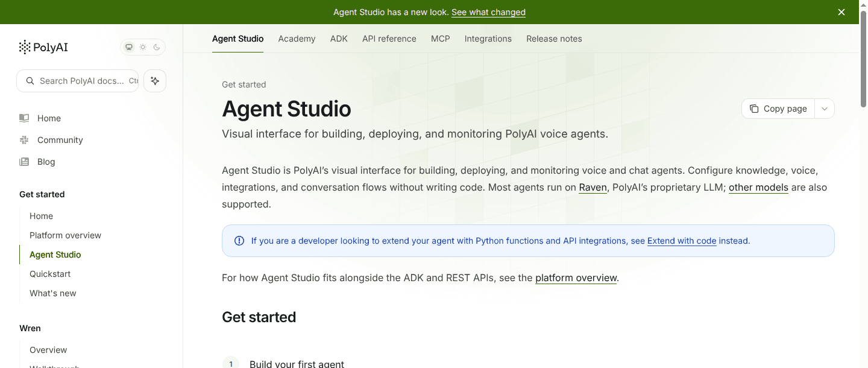Click the Copy page button

click(778, 109)
